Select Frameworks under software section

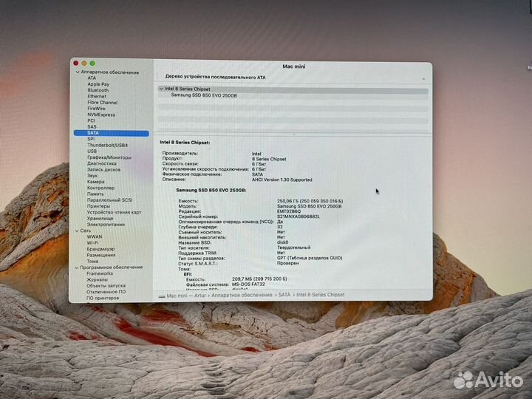pos(100,273)
